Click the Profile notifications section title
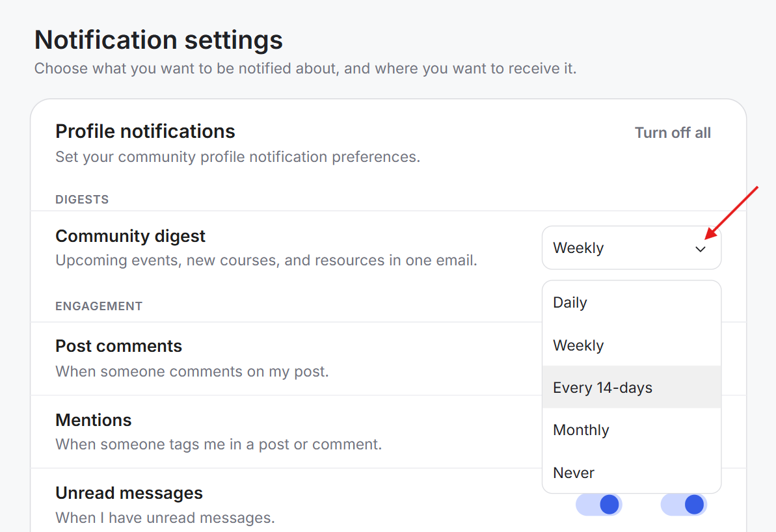 (x=145, y=131)
